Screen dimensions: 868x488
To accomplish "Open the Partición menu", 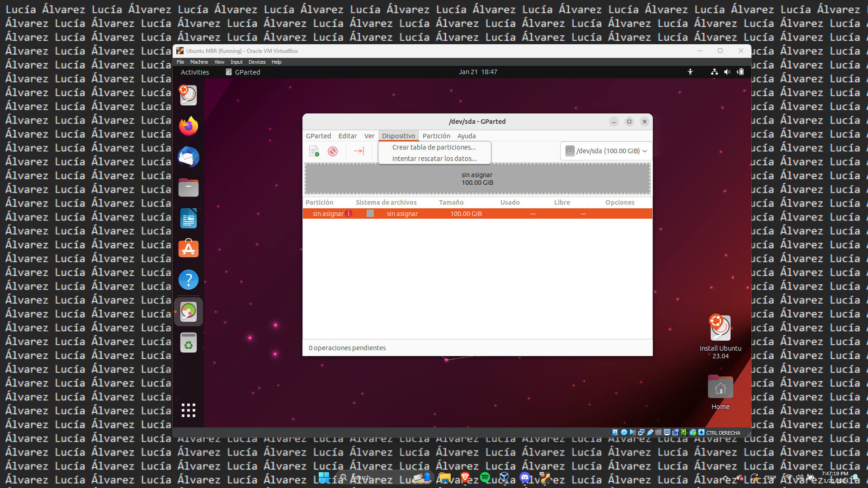I will point(436,136).
